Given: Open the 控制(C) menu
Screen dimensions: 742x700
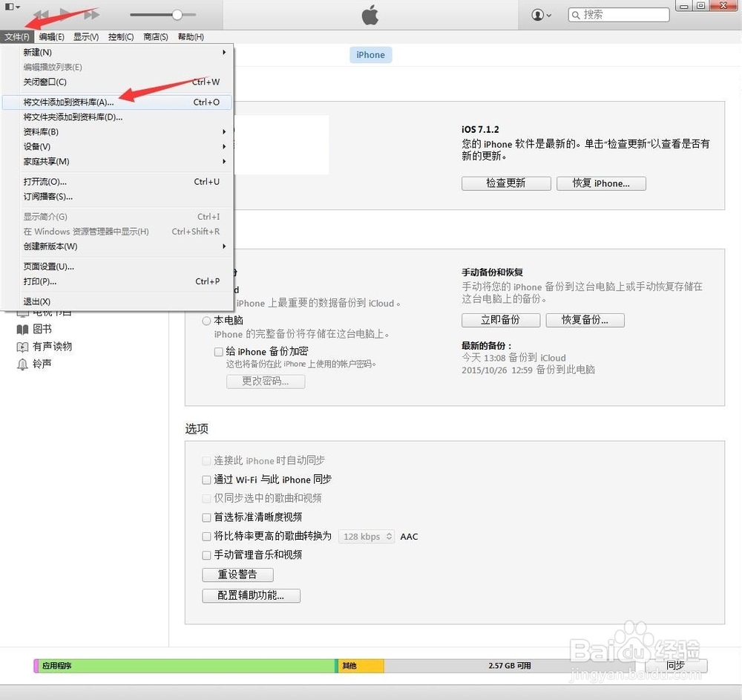Looking at the screenshot, I should tap(121, 37).
